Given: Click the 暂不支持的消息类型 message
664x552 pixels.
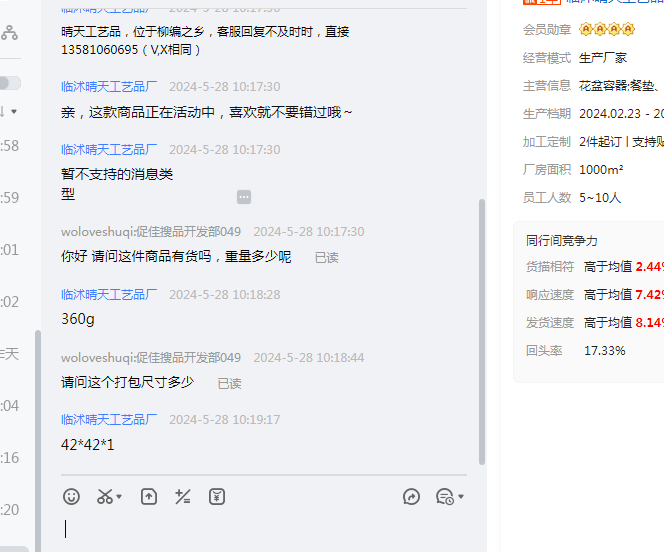Looking at the screenshot, I should click(x=117, y=184).
